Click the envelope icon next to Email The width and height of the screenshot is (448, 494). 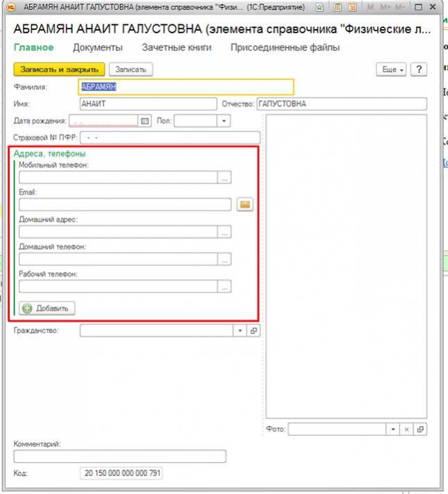[244, 204]
